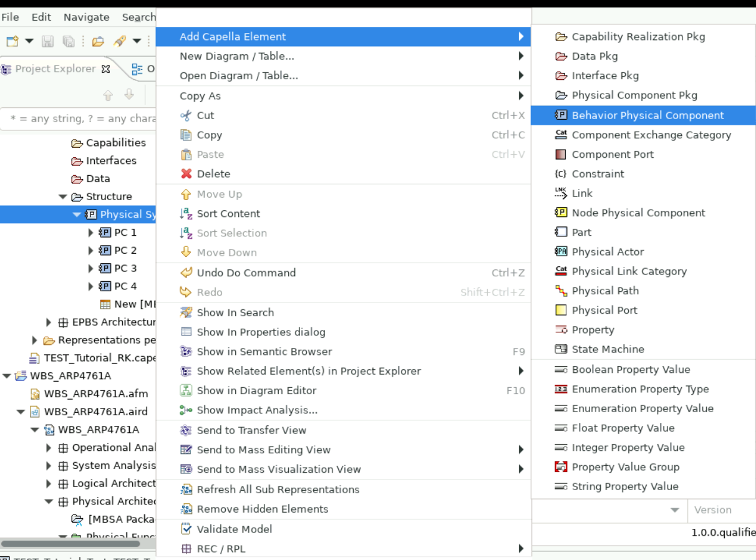Click the Data Pkg folder icon
Image resolution: width=756 pixels, height=560 pixels.
pos(561,56)
